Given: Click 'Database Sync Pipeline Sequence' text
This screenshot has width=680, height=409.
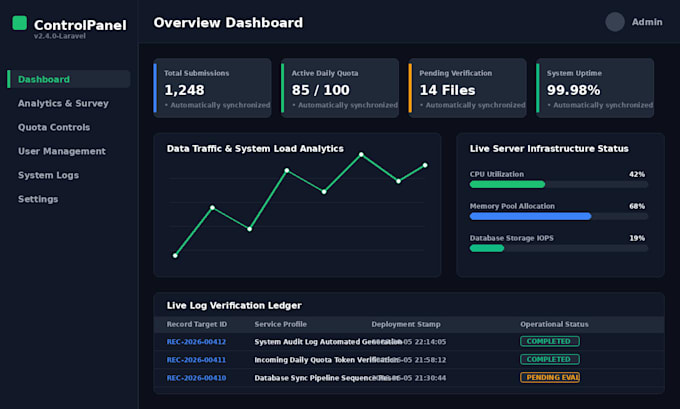Looking at the screenshot, I should coord(314,378).
